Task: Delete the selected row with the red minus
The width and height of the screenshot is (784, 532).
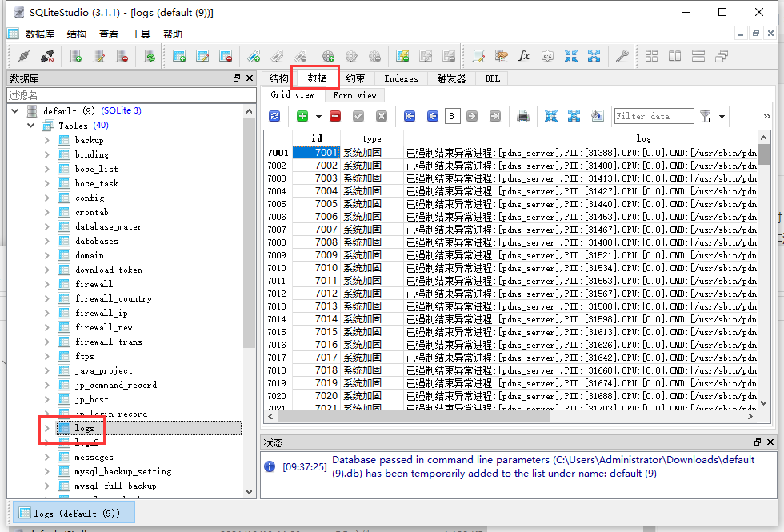Action: pyautogui.click(x=335, y=117)
